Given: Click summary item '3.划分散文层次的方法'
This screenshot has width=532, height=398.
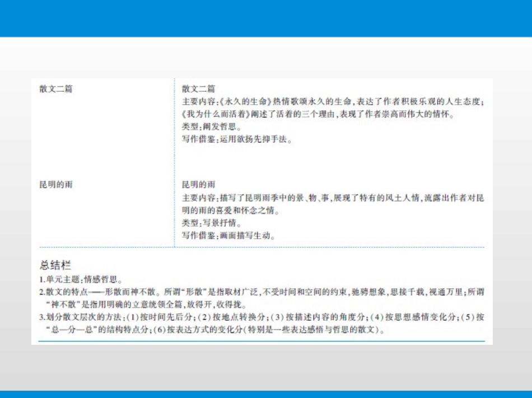Looking at the screenshot, I should pyautogui.click(x=262, y=317).
